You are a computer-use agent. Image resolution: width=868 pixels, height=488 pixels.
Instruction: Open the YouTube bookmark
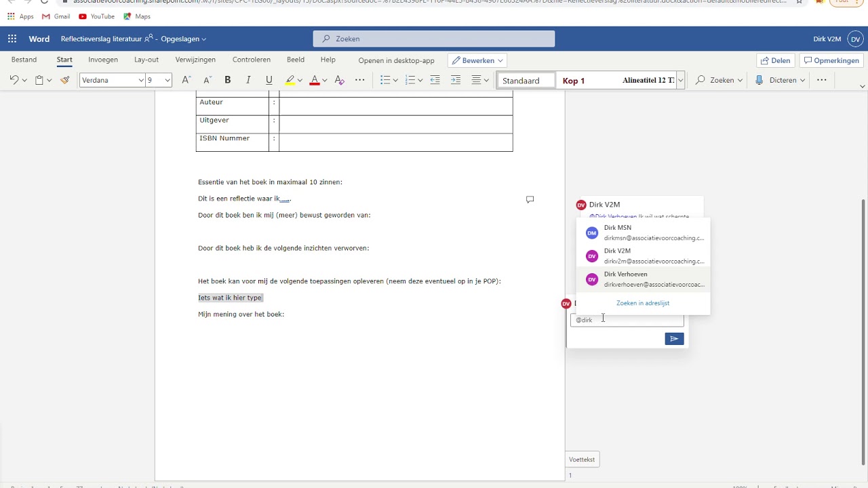96,16
